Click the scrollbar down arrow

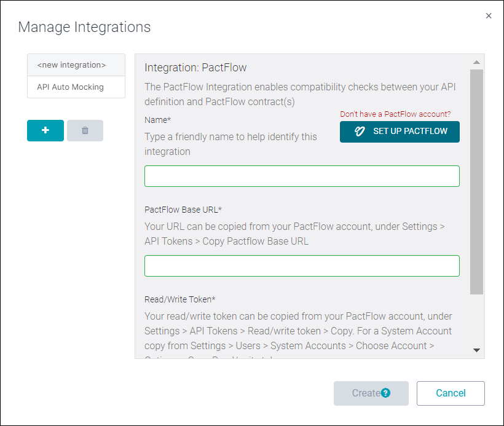coord(477,351)
